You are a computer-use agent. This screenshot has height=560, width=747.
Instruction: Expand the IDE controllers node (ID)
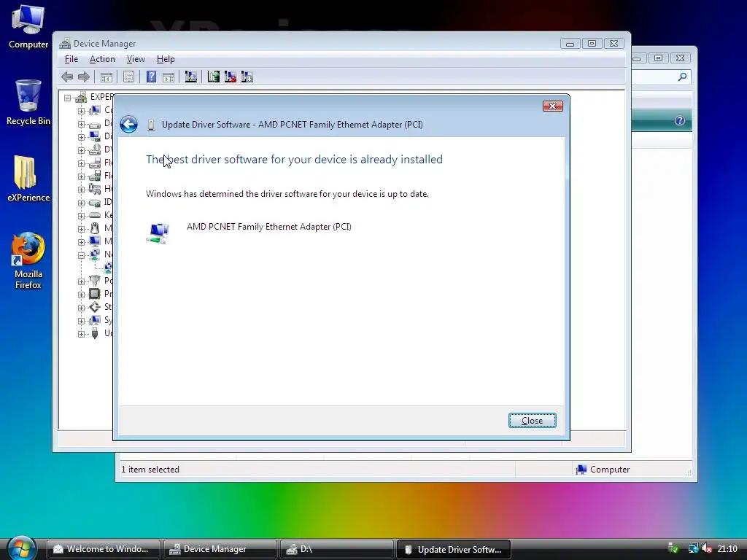click(81, 203)
